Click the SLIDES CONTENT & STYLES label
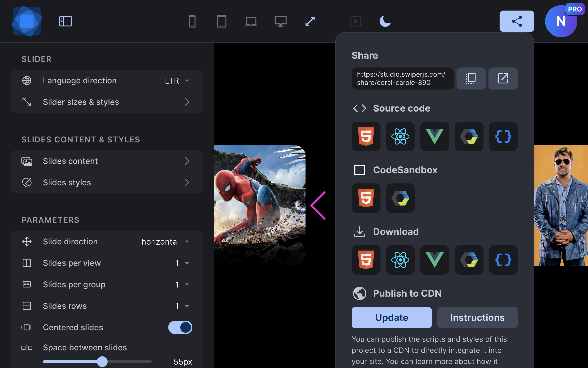 [x=81, y=140]
